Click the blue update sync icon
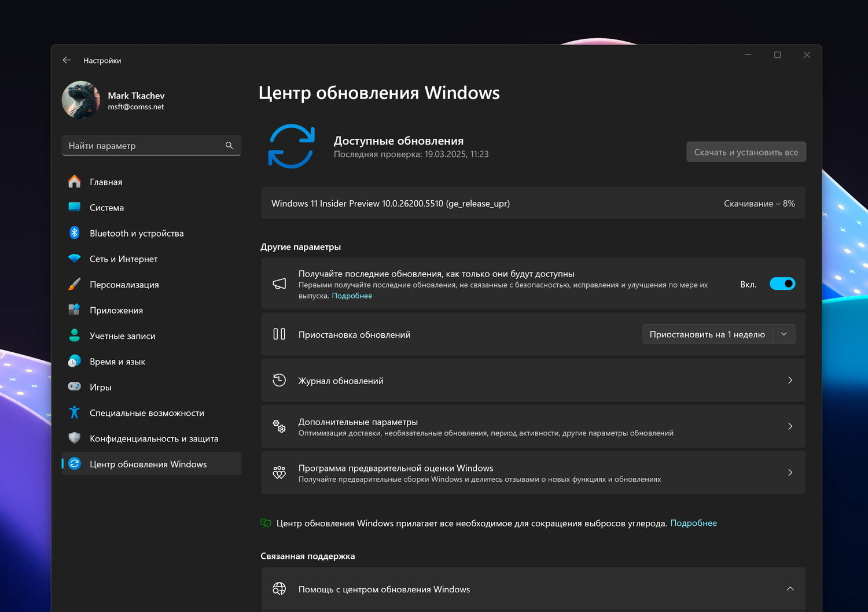 coord(291,146)
